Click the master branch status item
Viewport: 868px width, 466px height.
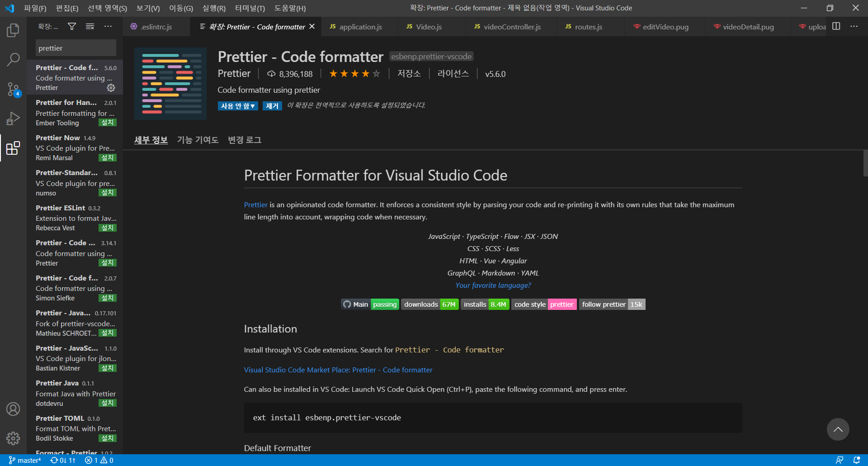point(25,460)
